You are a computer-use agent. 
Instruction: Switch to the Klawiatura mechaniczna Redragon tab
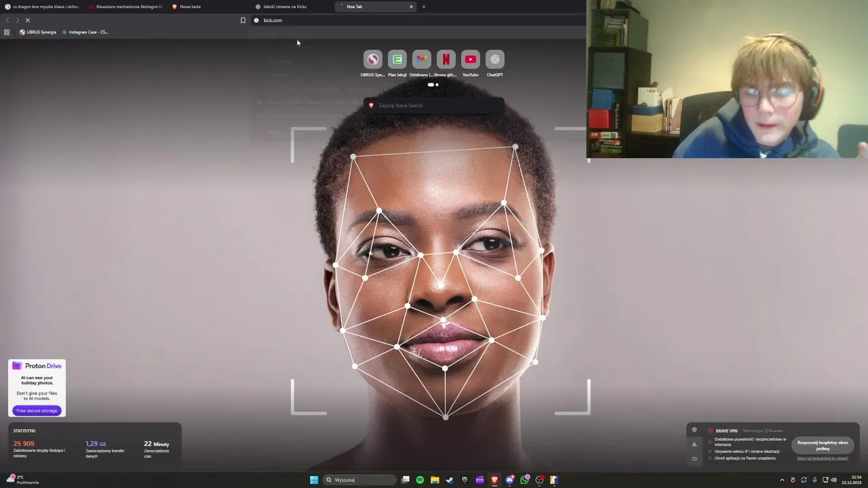click(x=125, y=7)
